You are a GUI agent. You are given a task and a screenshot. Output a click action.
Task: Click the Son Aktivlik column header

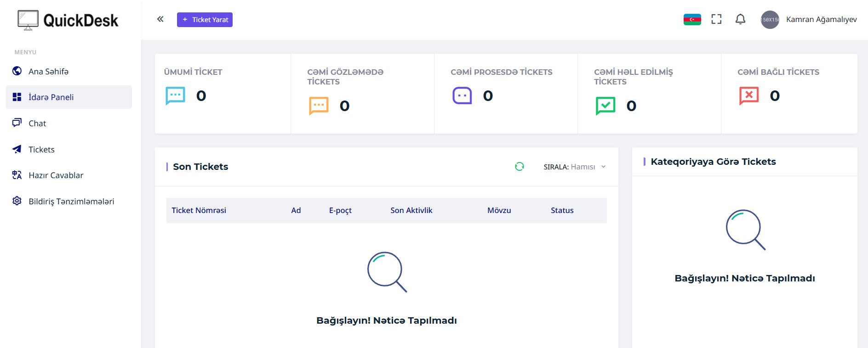411,210
